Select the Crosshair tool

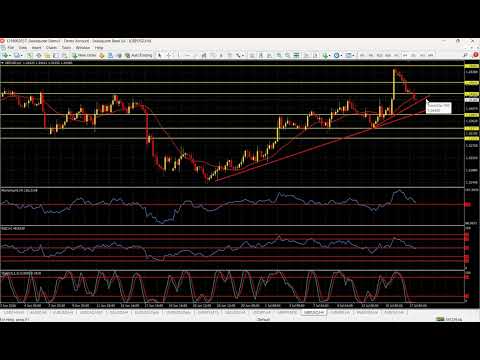click(x=169, y=55)
